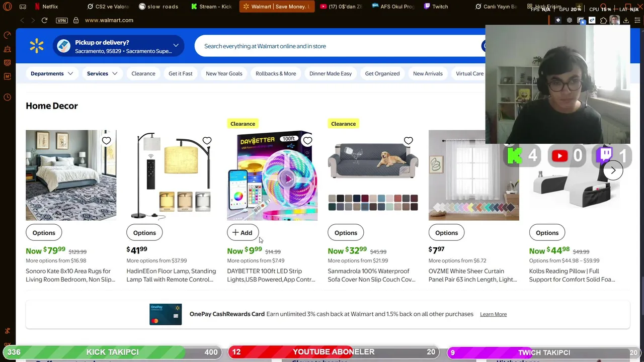Screen dimensions: 644x362
Task: Open the New Year Goals category
Action: tap(224, 73)
